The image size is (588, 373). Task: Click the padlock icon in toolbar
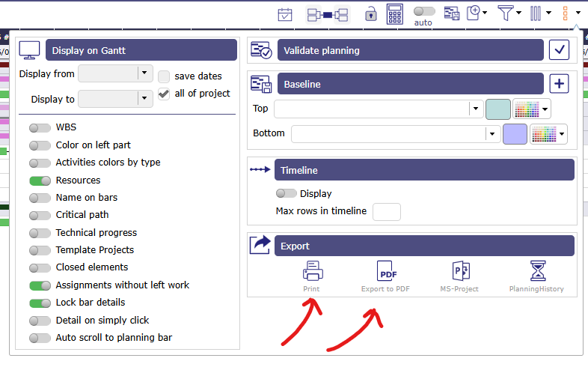[370, 13]
